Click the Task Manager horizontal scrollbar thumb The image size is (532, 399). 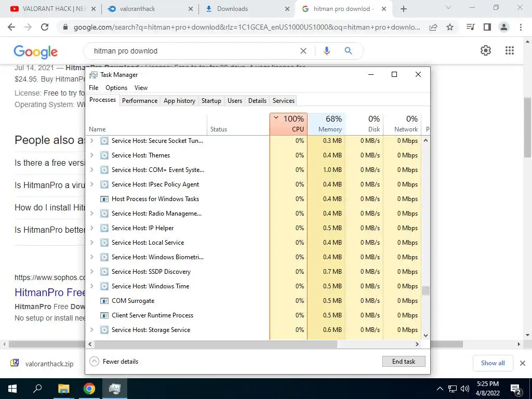point(216,344)
